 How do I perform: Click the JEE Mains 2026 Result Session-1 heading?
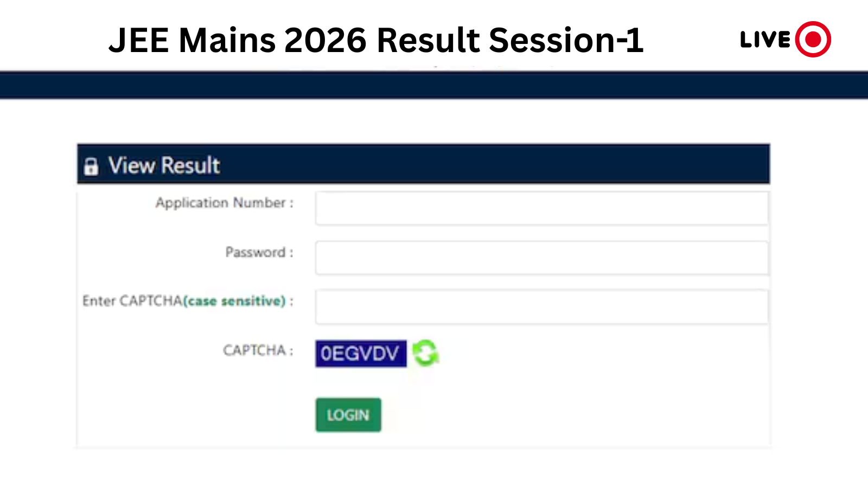(x=378, y=40)
